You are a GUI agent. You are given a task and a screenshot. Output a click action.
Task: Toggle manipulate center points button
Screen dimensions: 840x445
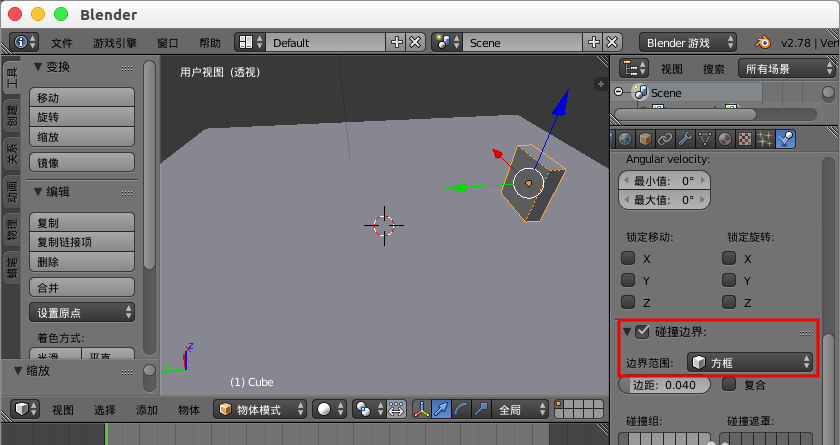coord(396,409)
